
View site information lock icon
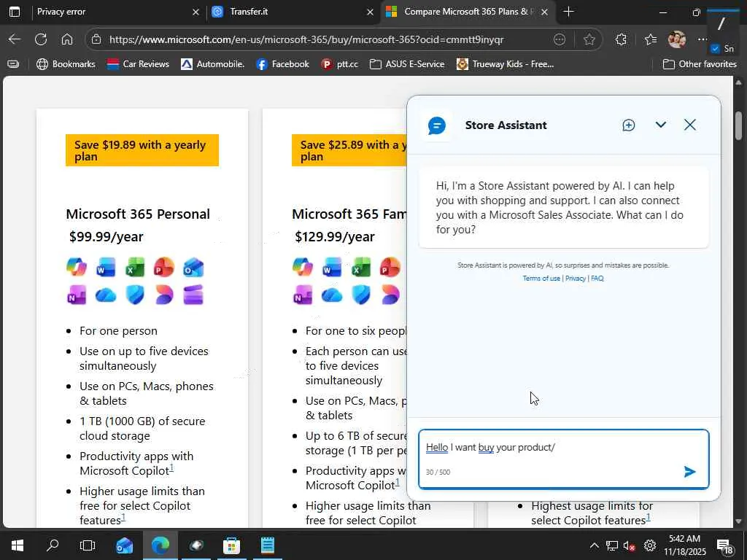96,39
